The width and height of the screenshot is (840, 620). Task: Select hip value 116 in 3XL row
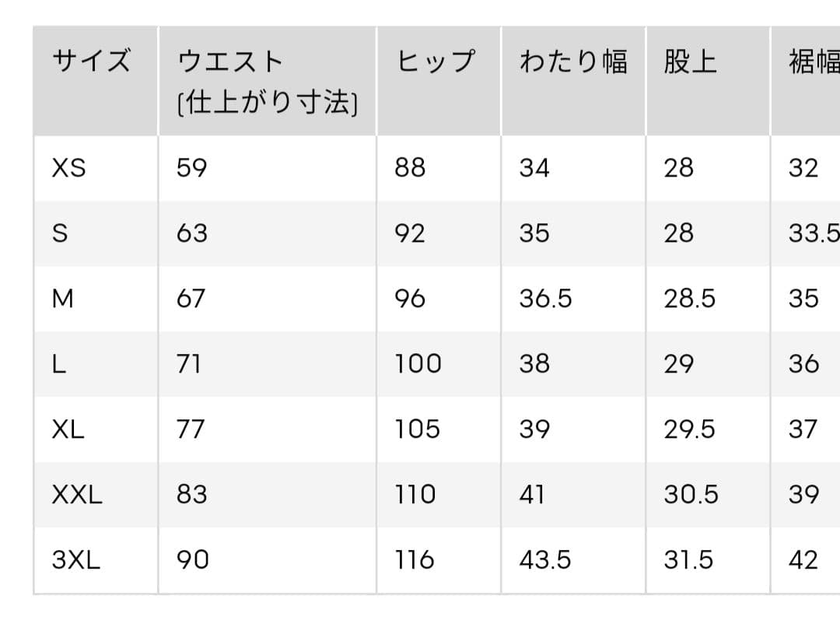(414, 560)
